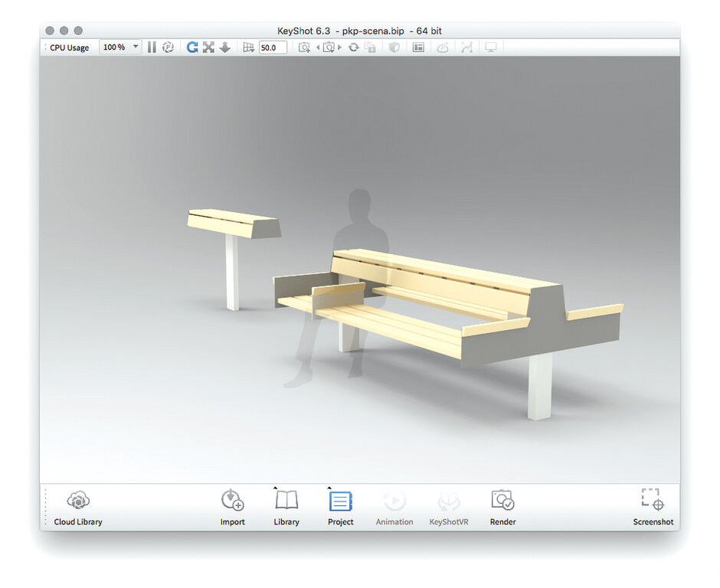Switch to the previous camera arrow
This screenshot has width=720, height=588.
318,47
